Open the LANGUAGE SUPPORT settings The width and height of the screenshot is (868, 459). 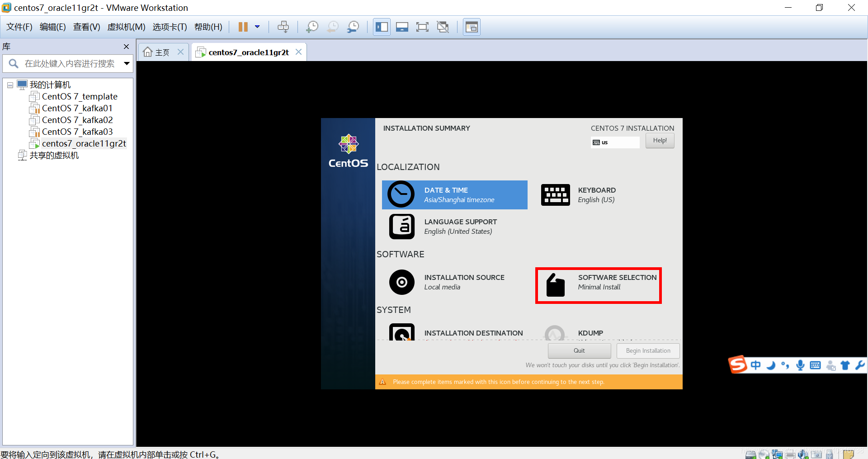pyautogui.click(x=443, y=227)
